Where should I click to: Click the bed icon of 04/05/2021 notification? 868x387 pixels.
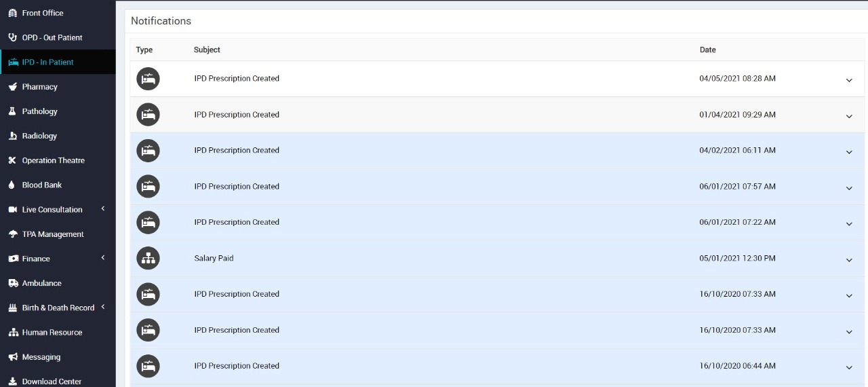148,79
